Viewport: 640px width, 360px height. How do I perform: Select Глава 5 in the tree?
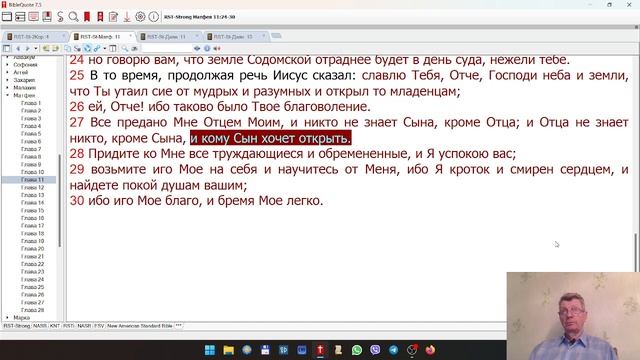(31, 133)
